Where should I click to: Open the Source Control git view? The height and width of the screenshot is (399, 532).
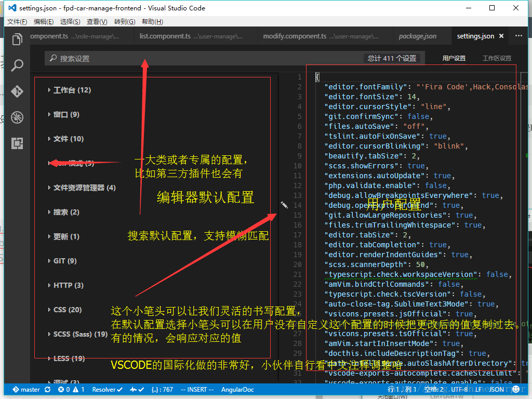pyautogui.click(x=17, y=91)
